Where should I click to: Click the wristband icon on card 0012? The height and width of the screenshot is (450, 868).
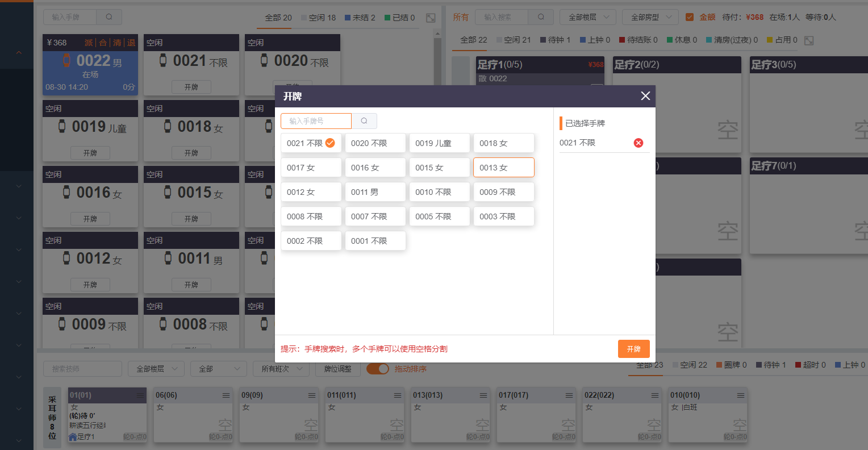(66, 258)
